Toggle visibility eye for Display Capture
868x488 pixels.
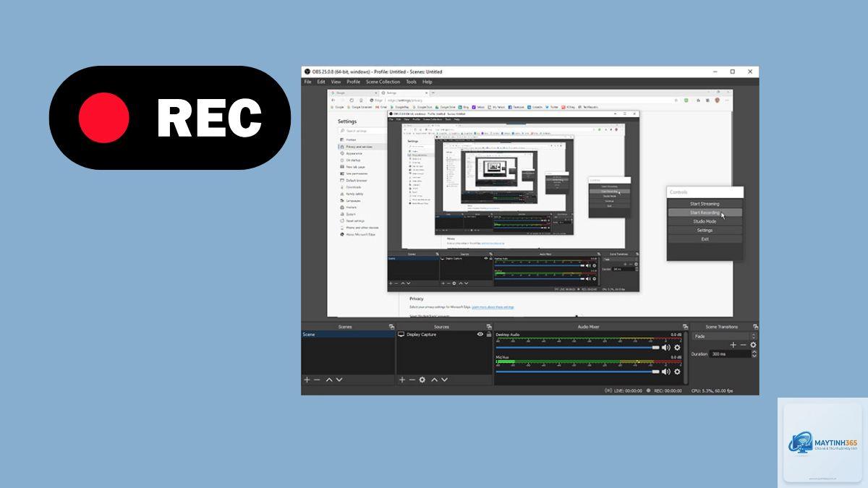point(480,335)
